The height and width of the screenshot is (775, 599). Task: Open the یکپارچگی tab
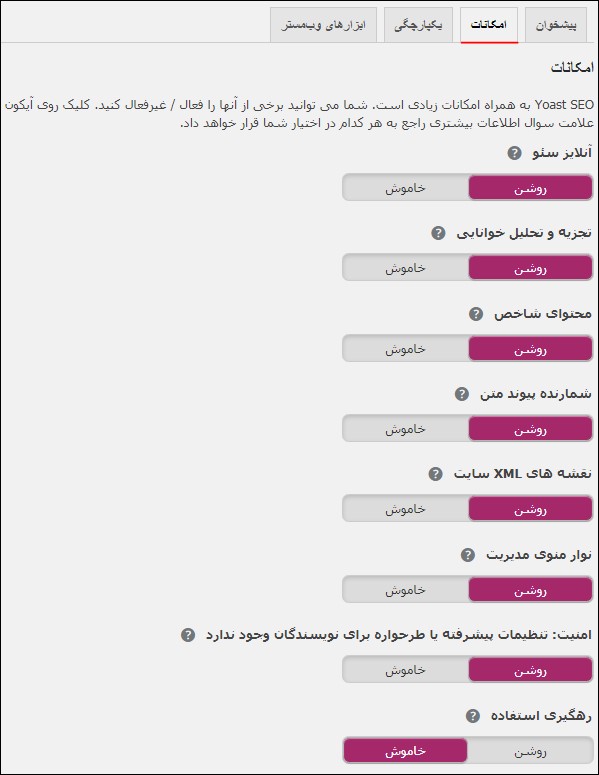click(418, 25)
